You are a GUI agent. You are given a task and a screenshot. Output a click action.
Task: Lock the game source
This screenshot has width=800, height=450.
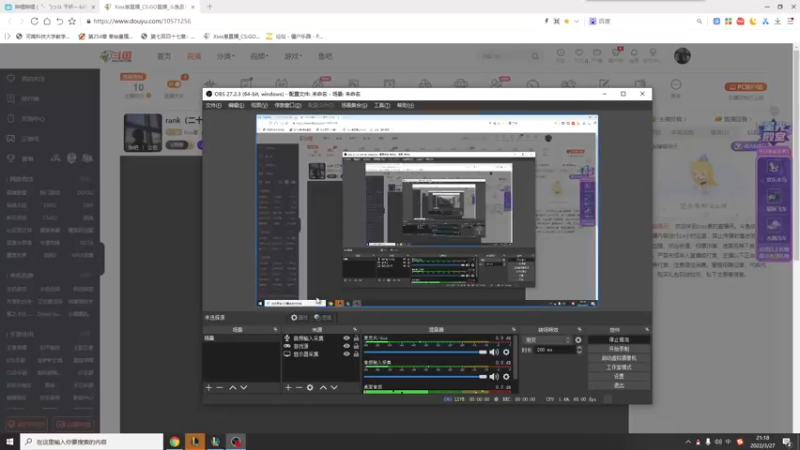[x=356, y=346]
